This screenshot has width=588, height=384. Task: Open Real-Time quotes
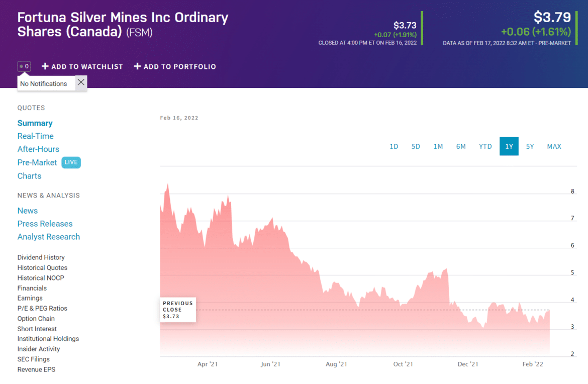(x=35, y=136)
